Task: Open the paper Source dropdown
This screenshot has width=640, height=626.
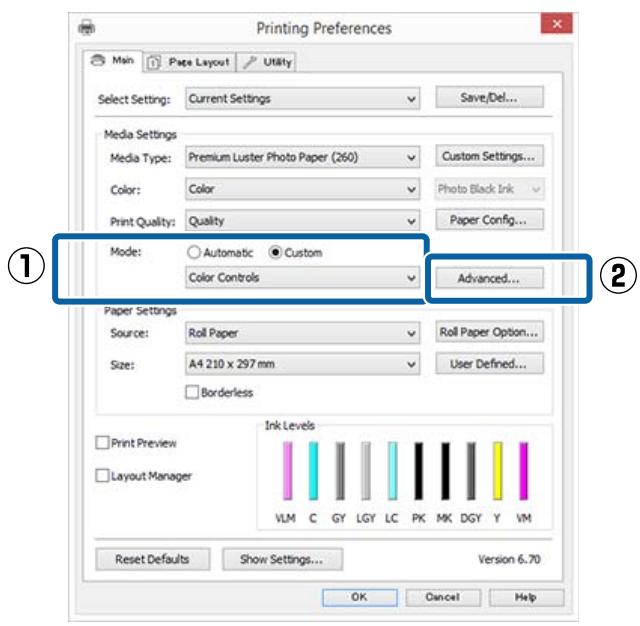Action: 302,333
